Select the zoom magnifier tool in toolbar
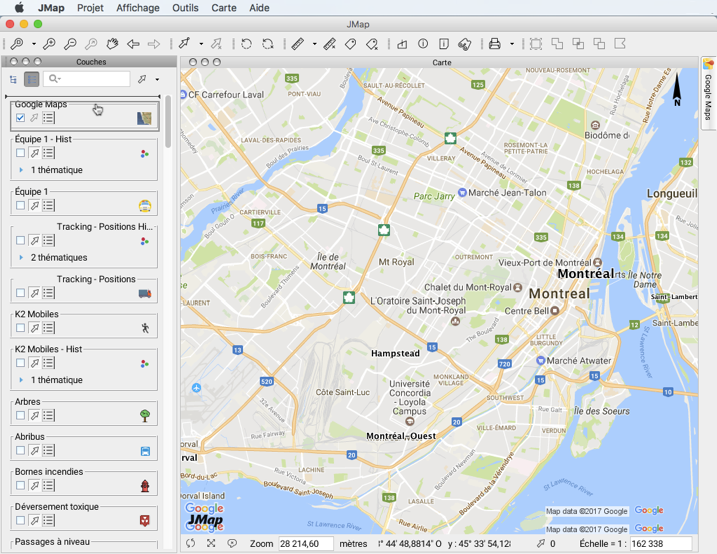 coord(17,44)
